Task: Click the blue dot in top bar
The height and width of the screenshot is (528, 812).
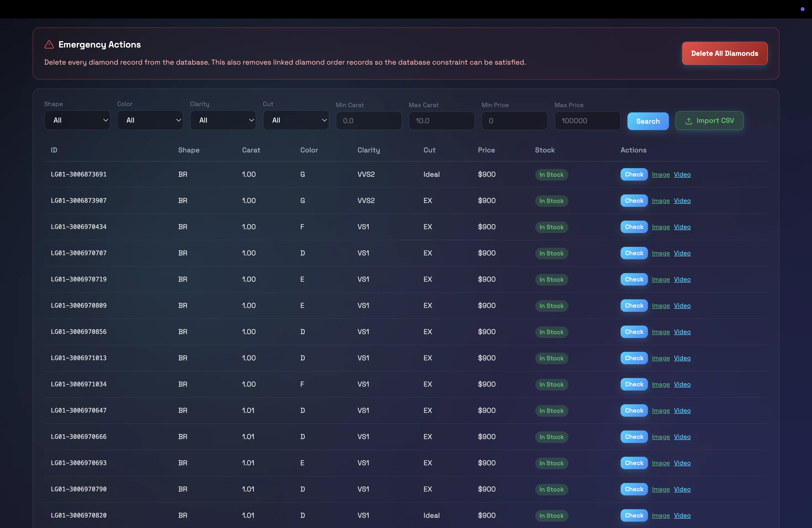Action: point(802,9)
